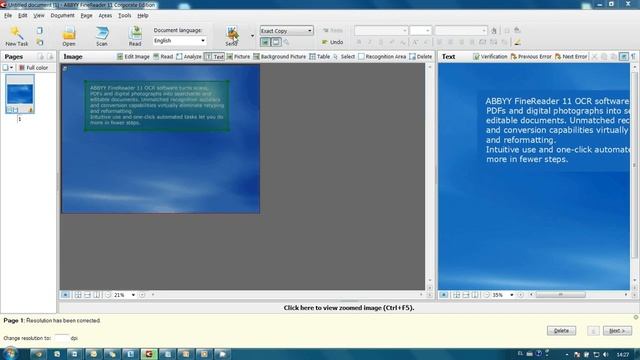Click the green recognized text area on image
This screenshot has height=360, width=640.
(x=157, y=106)
